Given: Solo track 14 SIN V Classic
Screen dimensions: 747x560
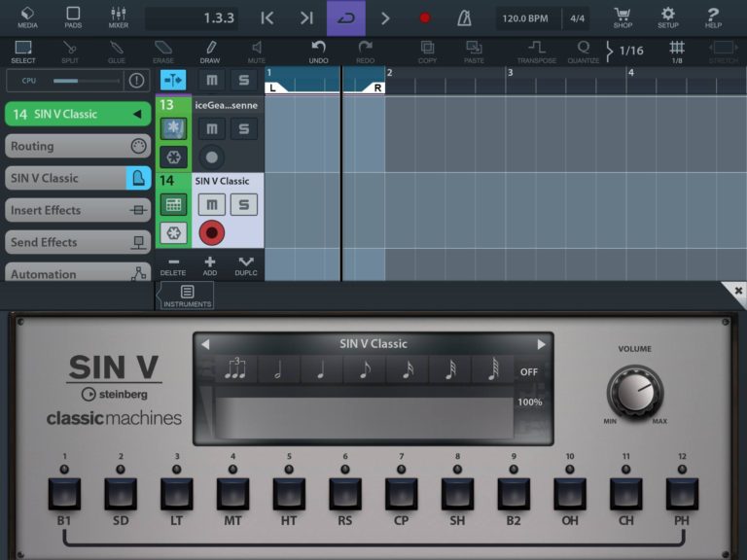Looking at the screenshot, I should 243,205.
